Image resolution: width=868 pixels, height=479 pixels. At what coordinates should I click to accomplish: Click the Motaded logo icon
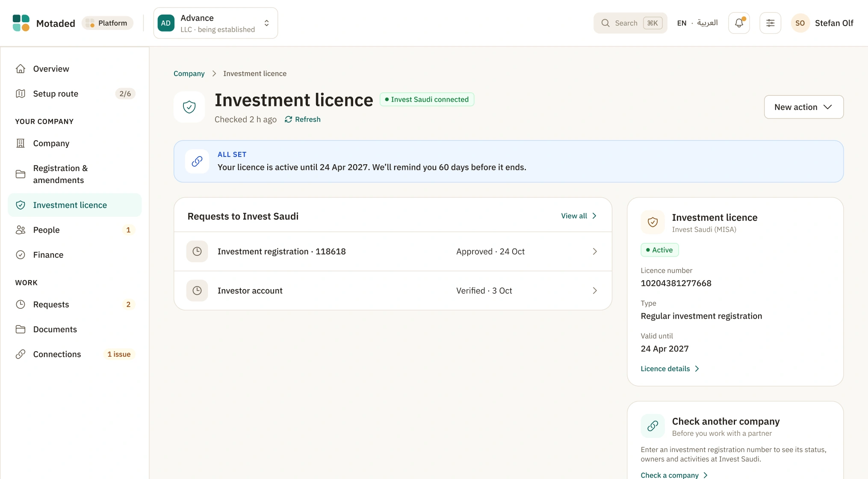[x=21, y=23]
